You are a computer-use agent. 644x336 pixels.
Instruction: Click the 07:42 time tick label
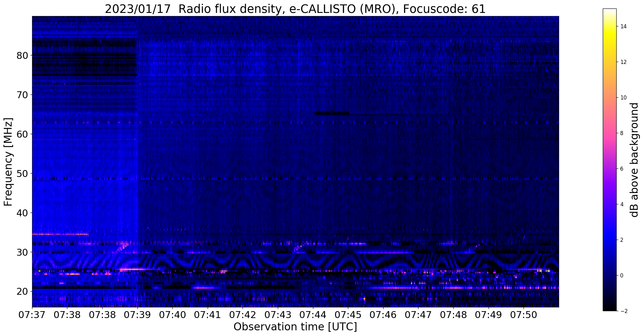pyautogui.click(x=243, y=315)
